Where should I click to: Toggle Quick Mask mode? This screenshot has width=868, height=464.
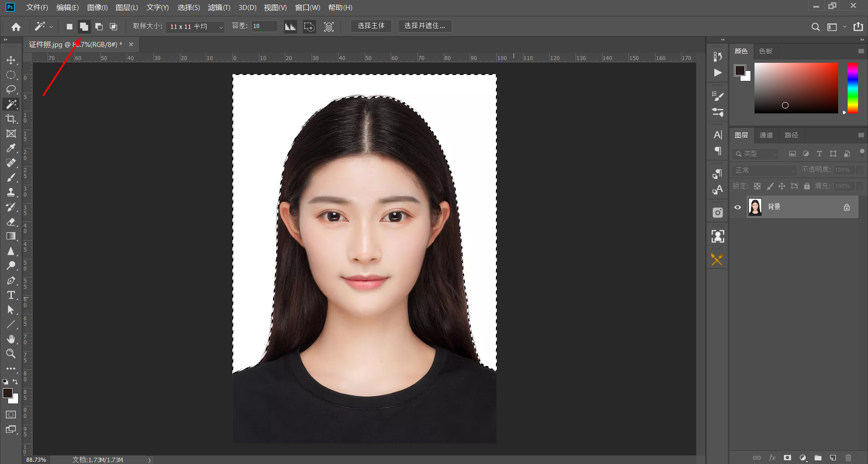coord(11,415)
